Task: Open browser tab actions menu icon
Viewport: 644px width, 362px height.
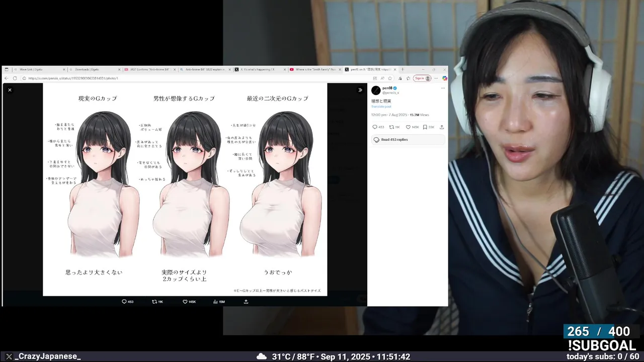Action: 7,69
